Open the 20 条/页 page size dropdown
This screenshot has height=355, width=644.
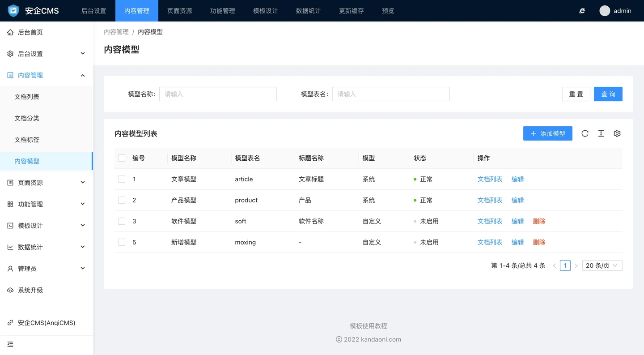coord(602,265)
